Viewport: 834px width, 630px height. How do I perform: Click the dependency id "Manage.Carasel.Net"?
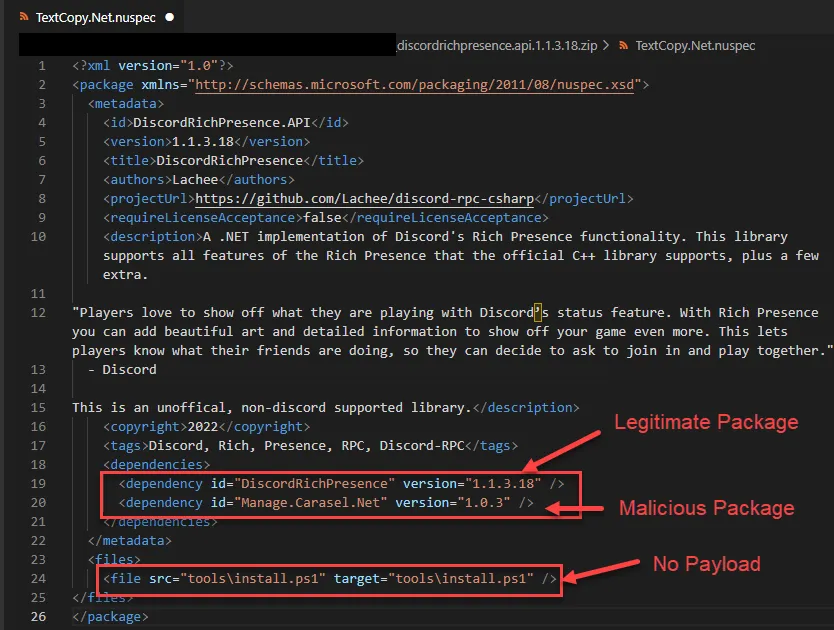tap(310, 503)
